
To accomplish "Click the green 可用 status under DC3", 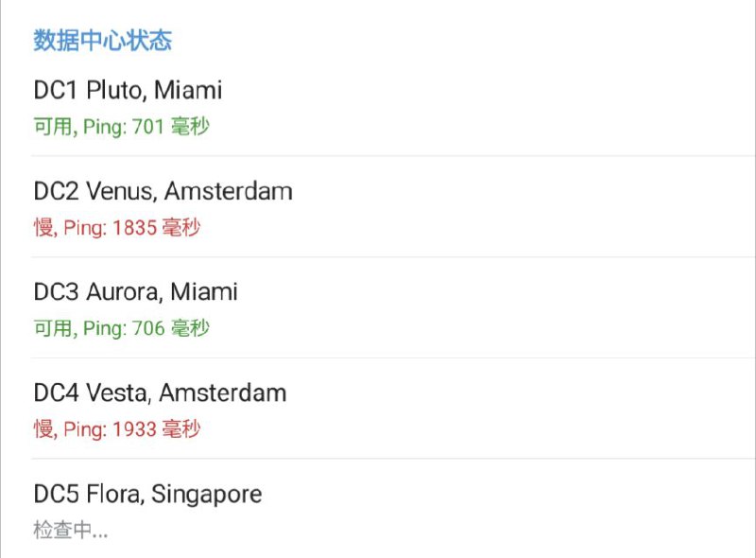I will pos(53,328).
